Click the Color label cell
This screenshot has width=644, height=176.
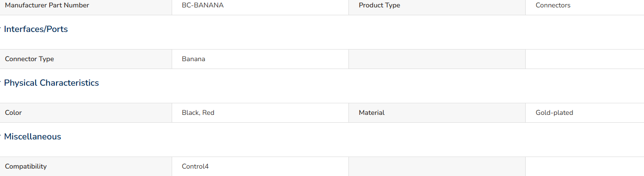tap(86, 113)
